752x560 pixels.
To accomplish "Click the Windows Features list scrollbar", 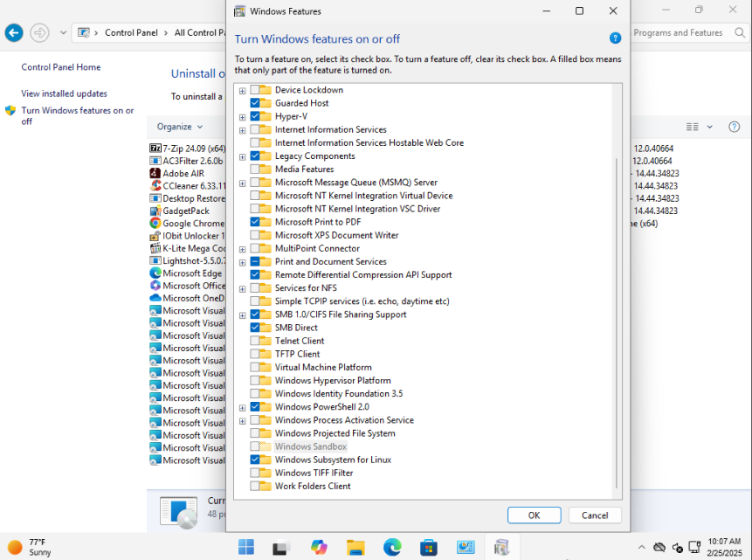I will [x=617, y=324].
